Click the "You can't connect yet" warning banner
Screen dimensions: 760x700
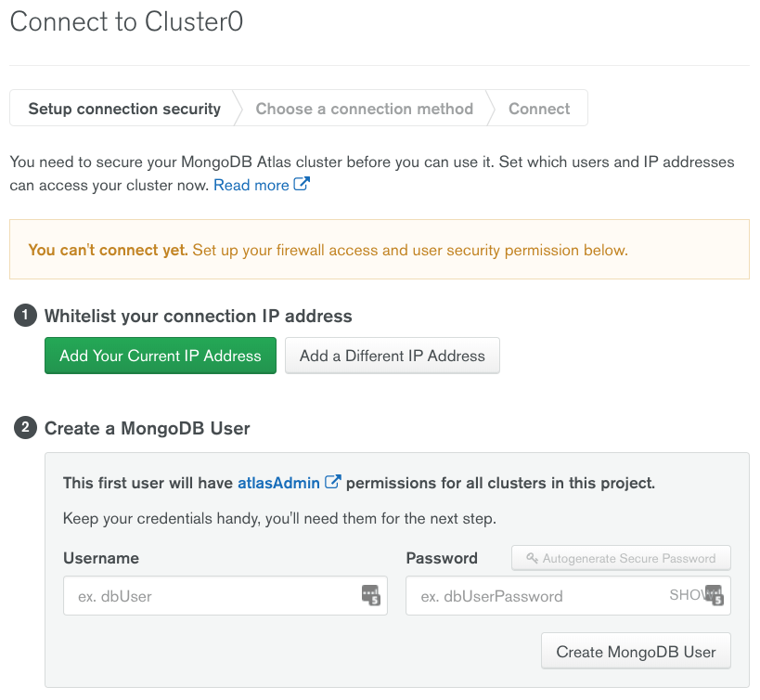[x=379, y=250]
